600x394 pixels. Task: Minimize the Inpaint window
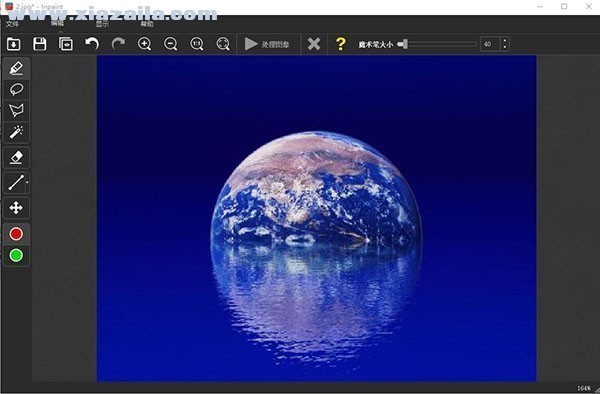[x=540, y=7]
